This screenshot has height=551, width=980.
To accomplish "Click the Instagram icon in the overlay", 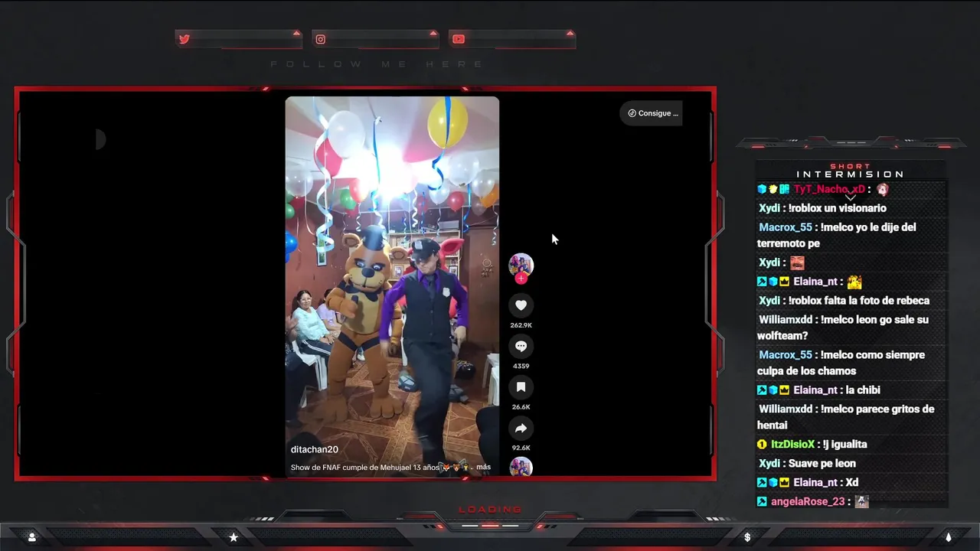I will tap(321, 39).
